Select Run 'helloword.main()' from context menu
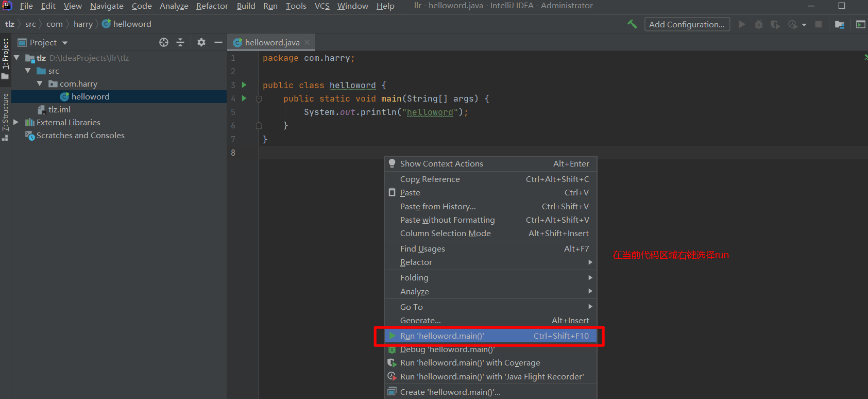This screenshot has height=399, width=868. tap(491, 336)
